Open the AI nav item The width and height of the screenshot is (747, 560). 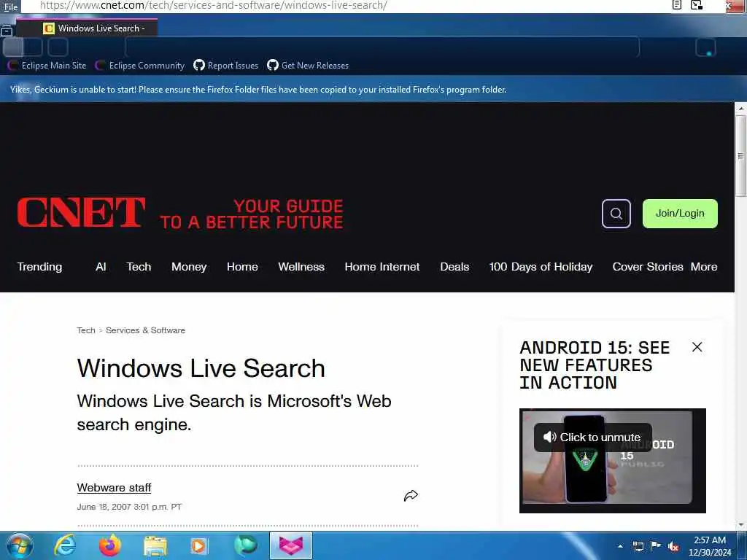coord(101,267)
